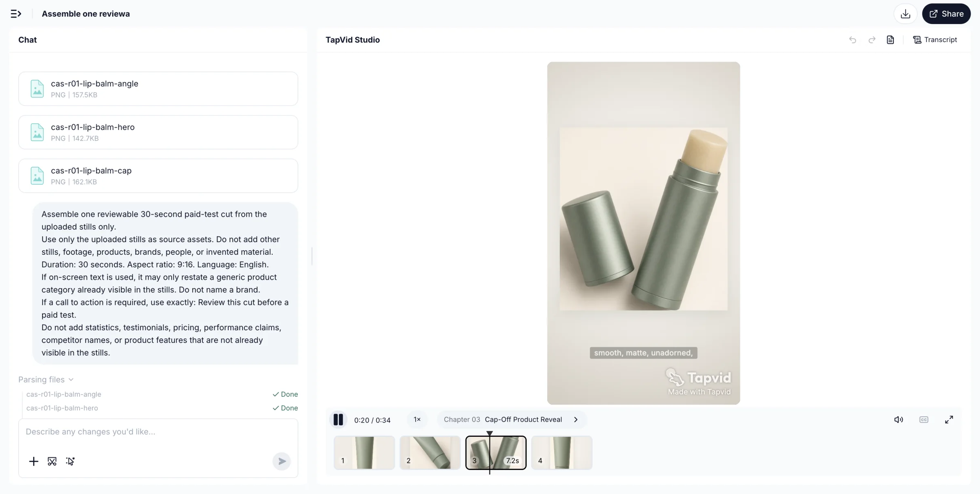This screenshot has width=980, height=494.
Task: Click the cas-r01-lip-balm-cap image file icon
Action: click(x=37, y=176)
